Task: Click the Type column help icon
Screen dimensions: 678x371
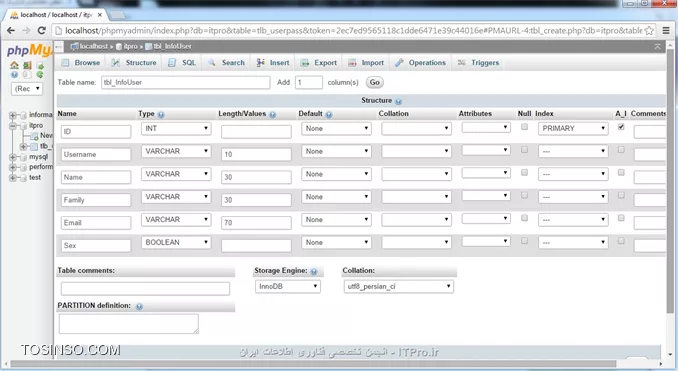Action: (161, 115)
